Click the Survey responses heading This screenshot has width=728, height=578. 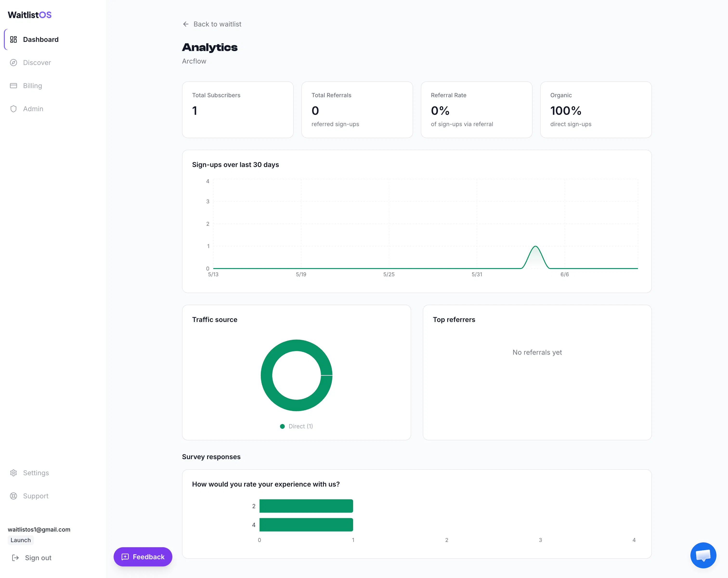click(211, 457)
